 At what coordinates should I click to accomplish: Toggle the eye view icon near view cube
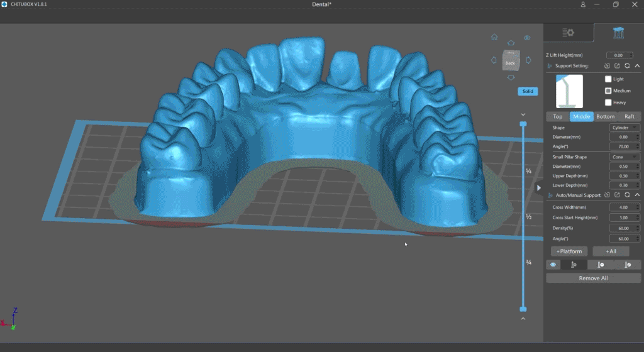(x=527, y=38)
